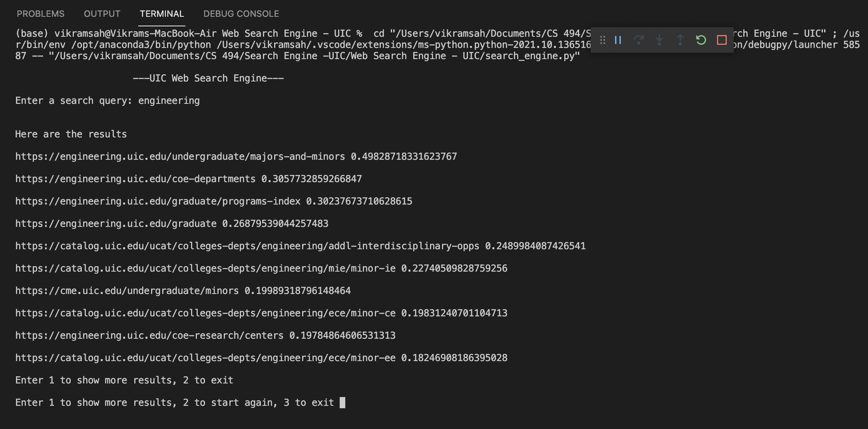Click the shell prompt '(base) vikramsah@Vikrams-MacBook-Air'
The image size is (868, 429).
[115, 34]
